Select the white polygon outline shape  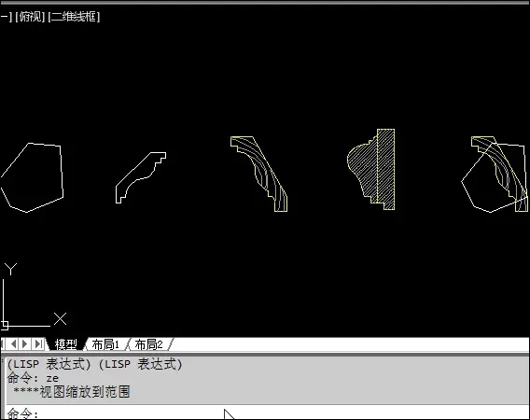32,177
